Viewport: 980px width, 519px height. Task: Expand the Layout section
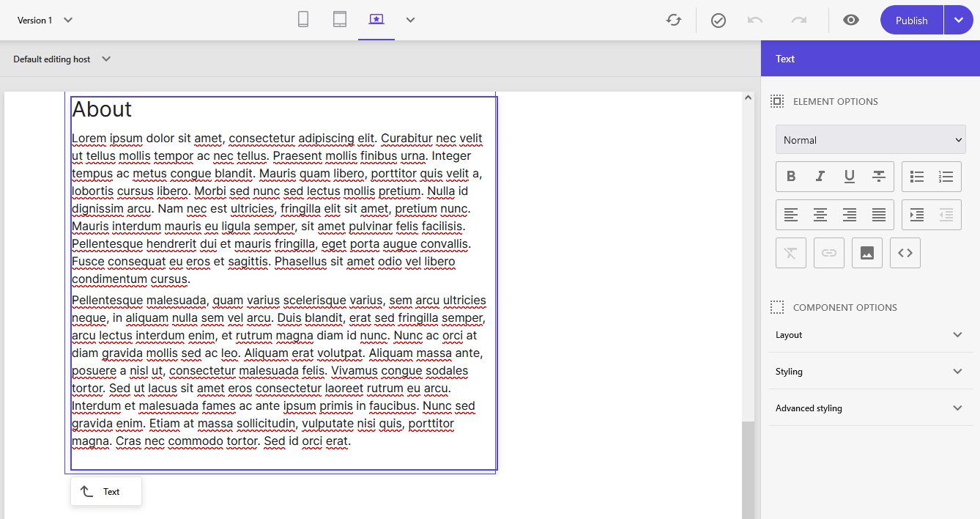870,334
